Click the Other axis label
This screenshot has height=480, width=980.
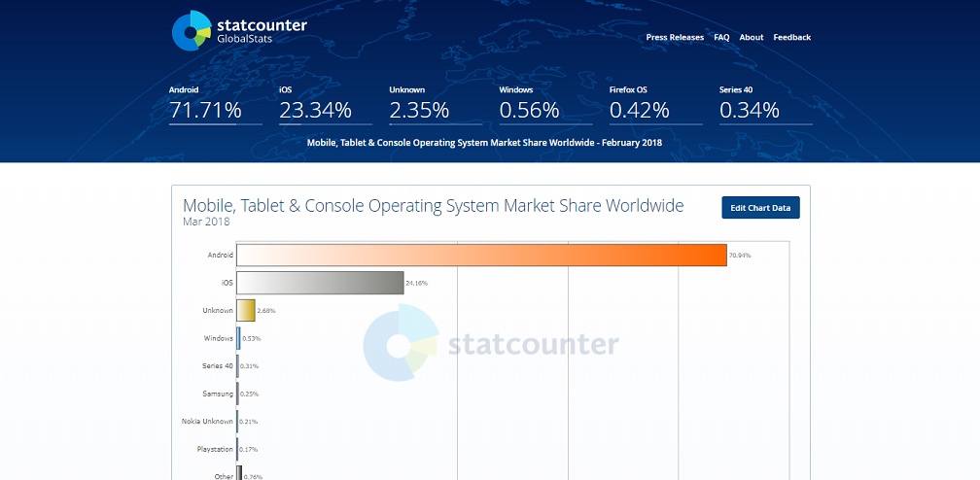click(x=224, y=476)
